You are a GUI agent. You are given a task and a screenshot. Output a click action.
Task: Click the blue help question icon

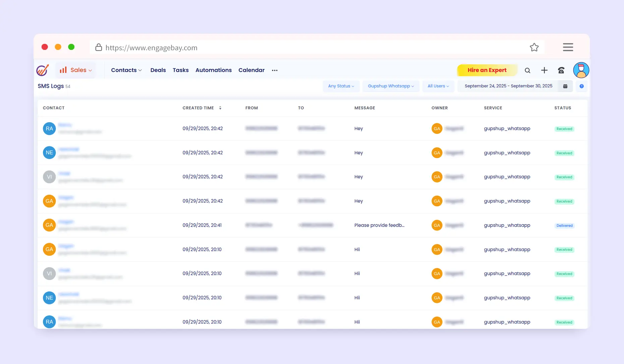point(582,86)
